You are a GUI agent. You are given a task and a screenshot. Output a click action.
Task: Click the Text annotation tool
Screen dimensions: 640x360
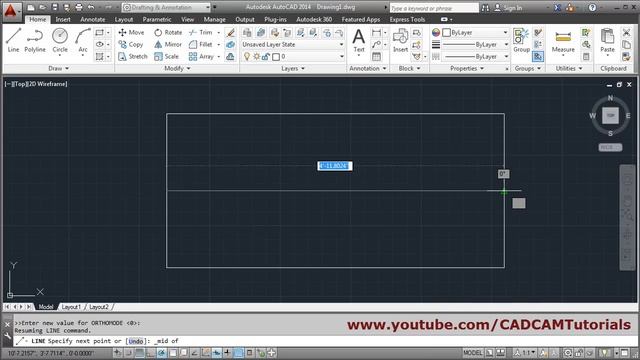tap(359, 41)
